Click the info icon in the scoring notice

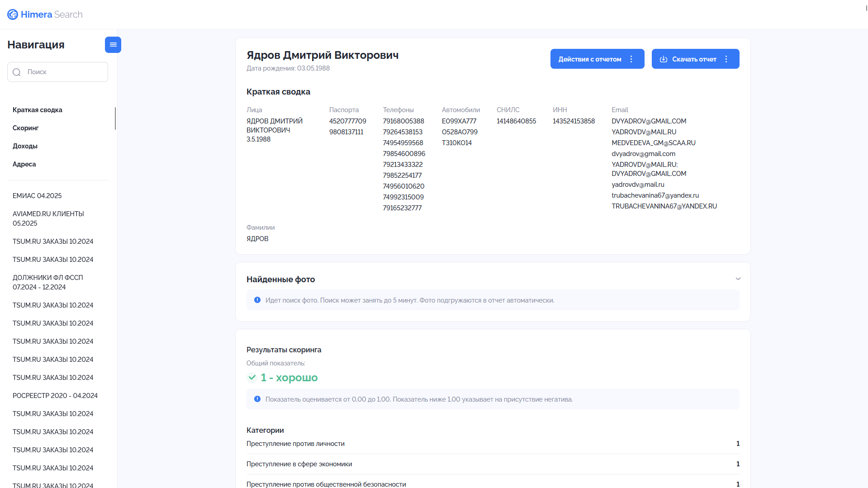click(257, 399)
